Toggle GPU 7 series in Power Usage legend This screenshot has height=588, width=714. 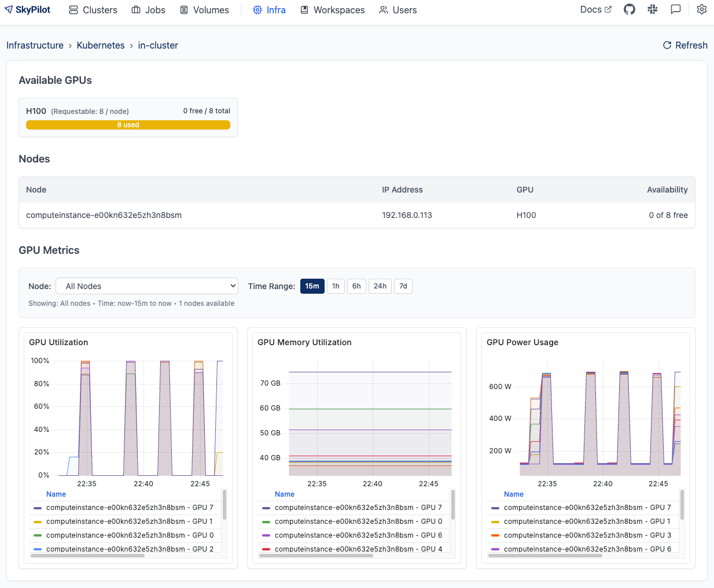click(x=587, y=508)
